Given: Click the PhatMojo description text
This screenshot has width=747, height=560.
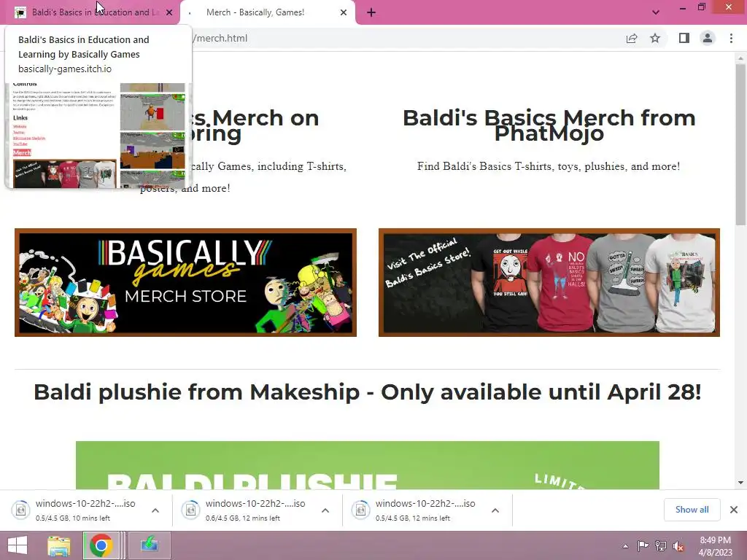Looking at the screenshot, I should tap(549, 166).
